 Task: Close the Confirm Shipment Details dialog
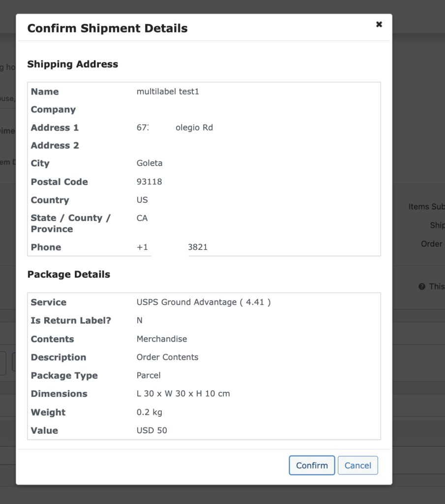pyautogui.click(x=379, y=24)
